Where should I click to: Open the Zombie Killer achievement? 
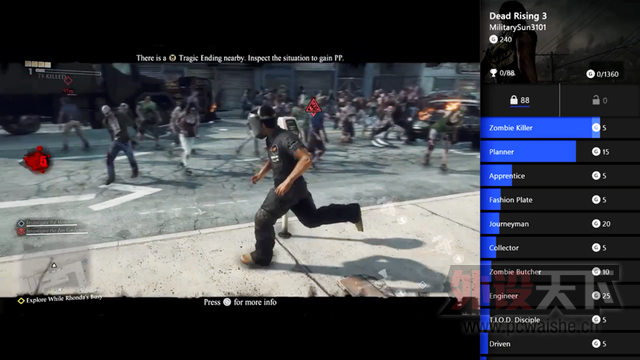coord(560,128)
